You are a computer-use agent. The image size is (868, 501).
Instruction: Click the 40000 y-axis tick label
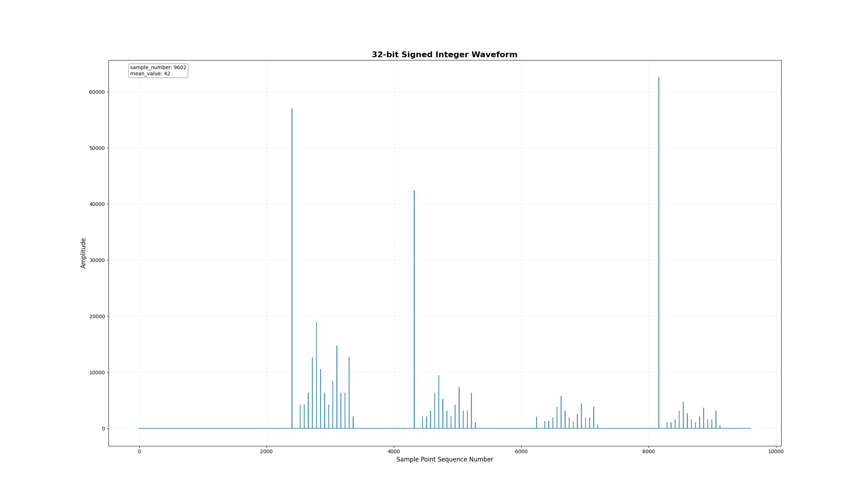[97, 204]
